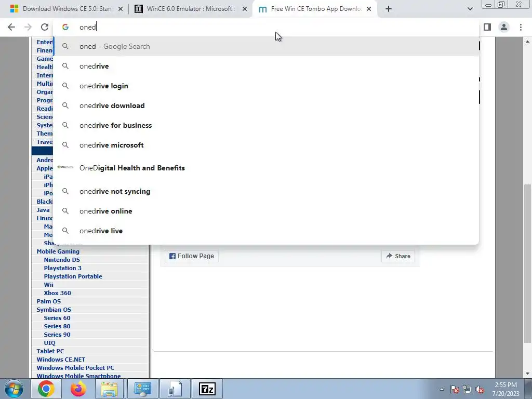The height and width of the screenshot is (399, 532).
Task: Choose 'oned - Google Search' suggestion
Action: coord(267,46)
